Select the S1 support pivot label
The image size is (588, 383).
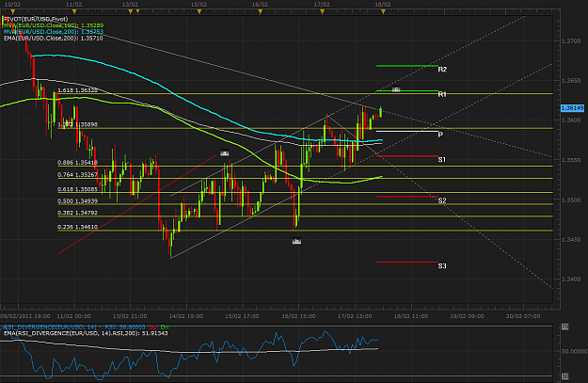pyautogui.click(x=442, y=160)
